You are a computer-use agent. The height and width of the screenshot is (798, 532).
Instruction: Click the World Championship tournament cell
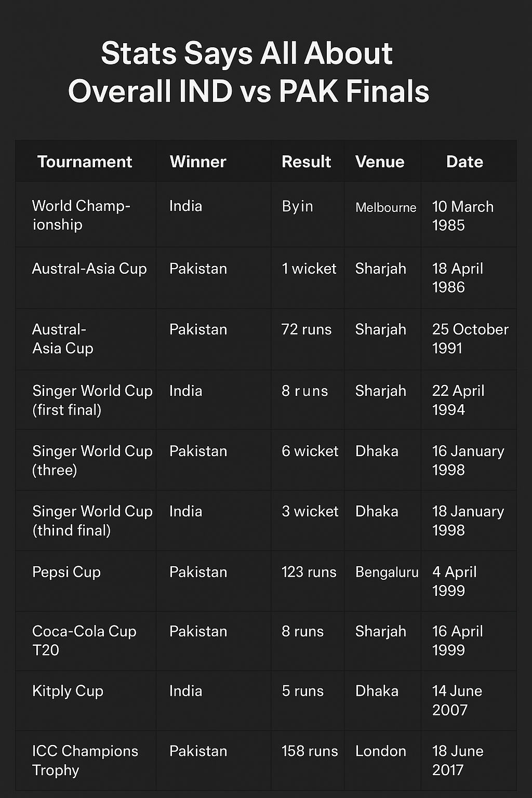(81, 215)
